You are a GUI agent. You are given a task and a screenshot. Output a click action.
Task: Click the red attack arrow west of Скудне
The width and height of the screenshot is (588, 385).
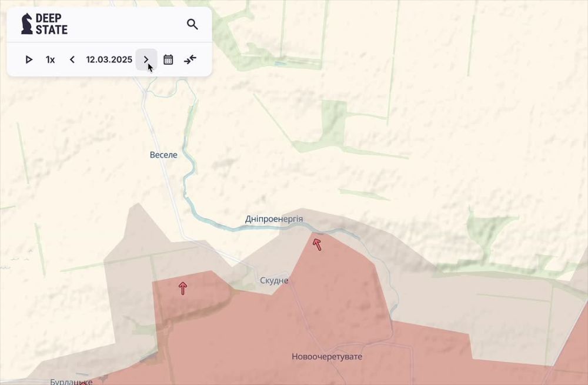pyautogui.click(x=183, y=288)
